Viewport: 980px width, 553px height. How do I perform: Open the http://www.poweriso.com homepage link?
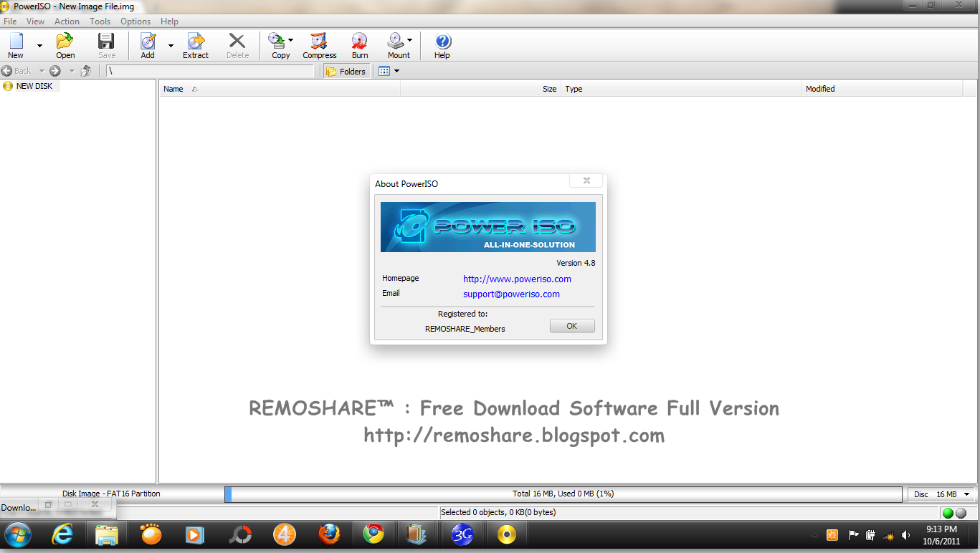click(x=517, y=279)
